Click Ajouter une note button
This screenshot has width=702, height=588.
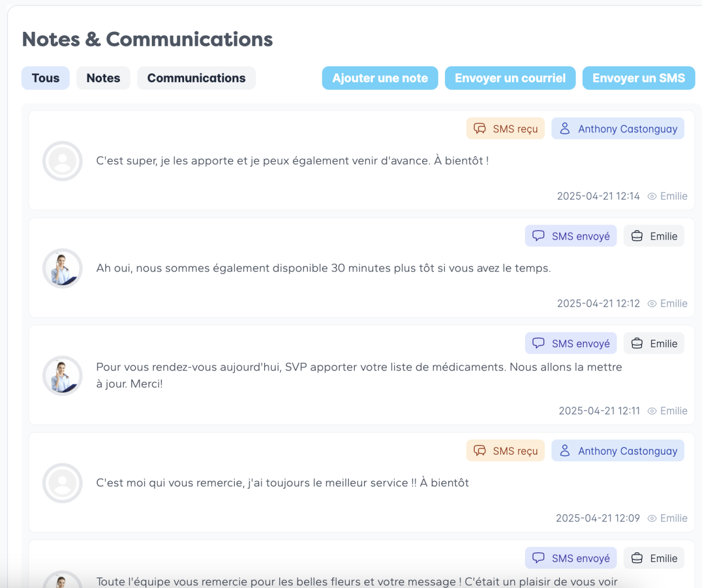pyautogui.click(x=380, y=78)
